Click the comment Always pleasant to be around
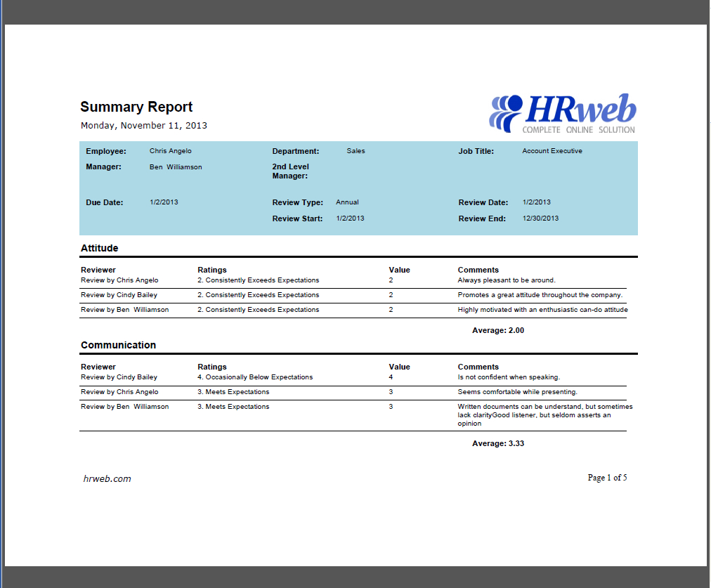 click(x=504, y=280)
